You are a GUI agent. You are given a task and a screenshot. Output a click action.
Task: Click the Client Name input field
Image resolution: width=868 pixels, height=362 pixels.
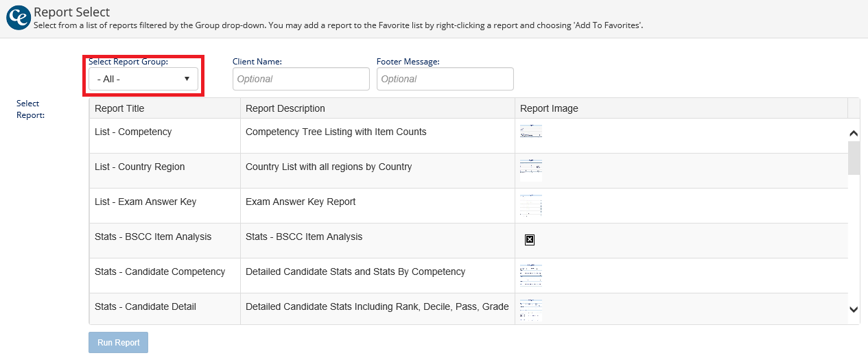301,79
